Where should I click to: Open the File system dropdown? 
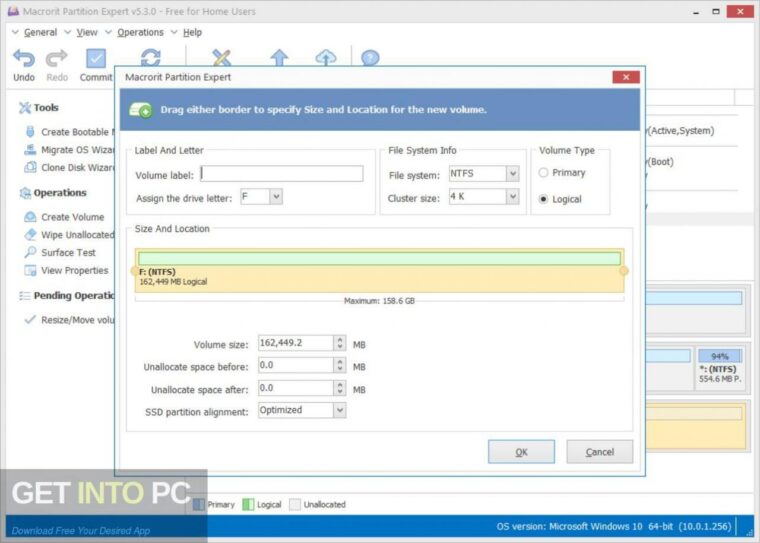(x=512, y=174)
